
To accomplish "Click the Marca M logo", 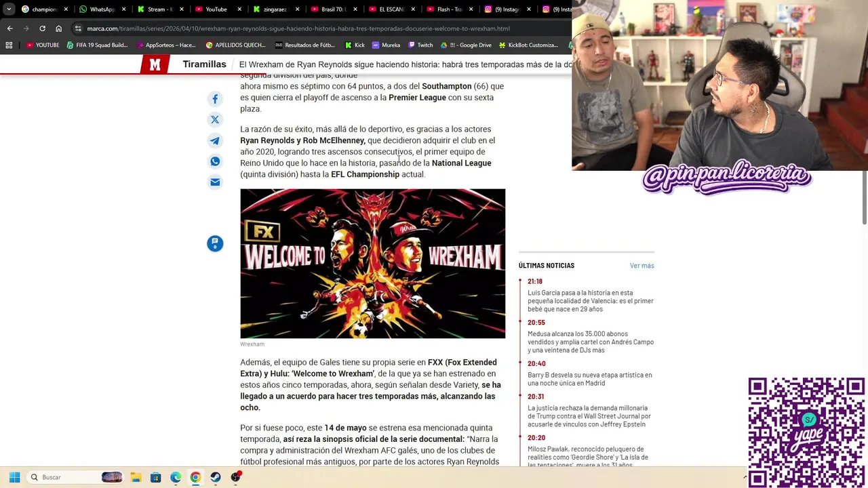I will (155, 64).
